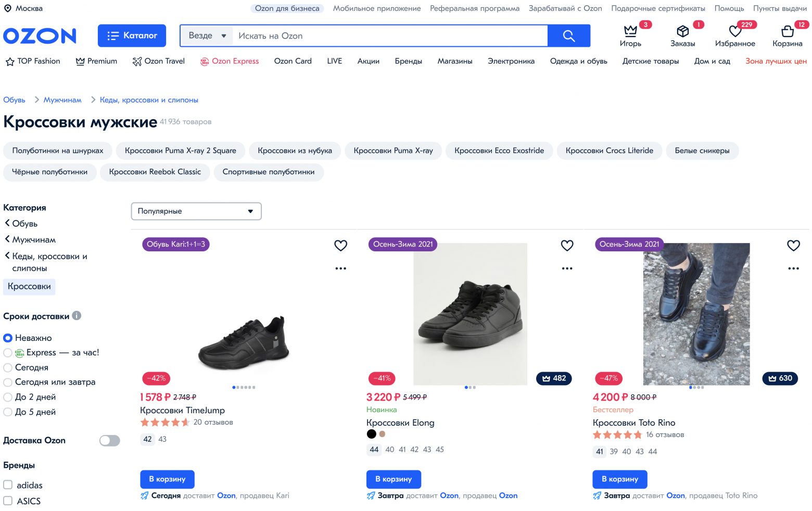Add Кроссовки TimeJump to favorites heart
The width and height of the screenshot is (812, 511).
click(x=340, y=246)
